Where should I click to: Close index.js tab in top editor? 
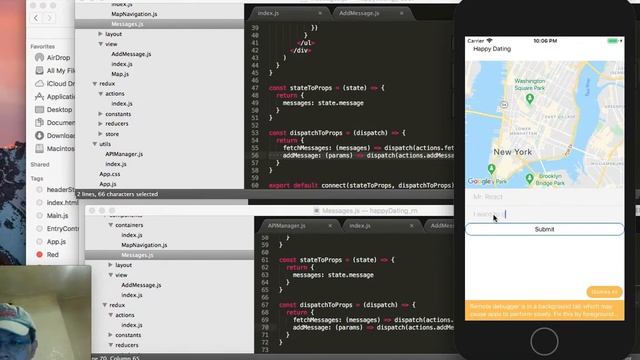tap(320, 13)
